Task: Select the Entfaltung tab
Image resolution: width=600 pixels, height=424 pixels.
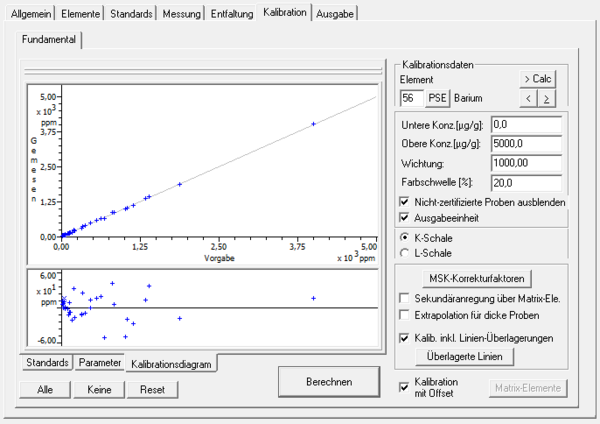Action: [x=232, y=14]
